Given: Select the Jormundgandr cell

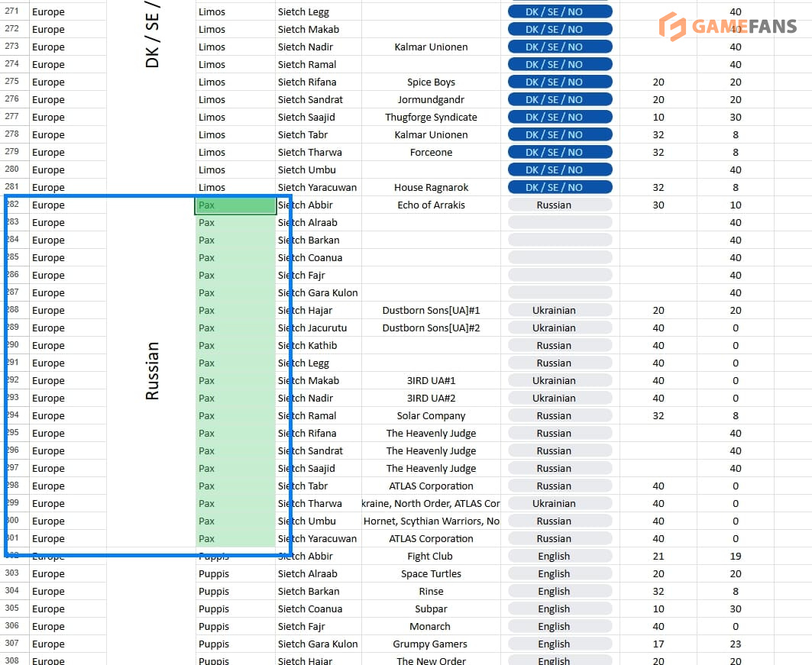Looking at the screenshot, I should coord(431,99).
